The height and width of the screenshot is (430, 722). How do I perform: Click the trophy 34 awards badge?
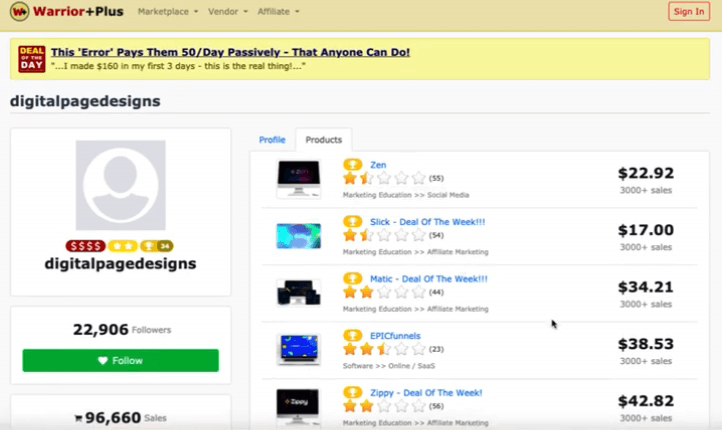coord(157,246)
